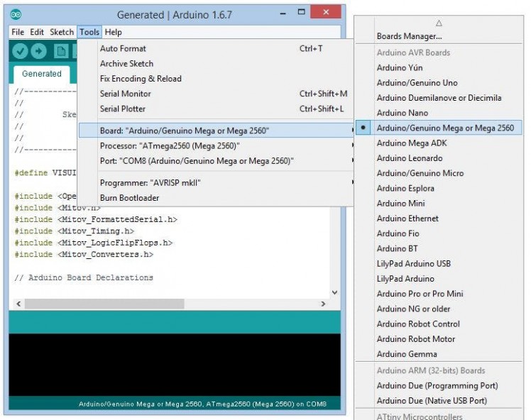Click the line '#include <Mitov_Timing.h>'
Screen dimensions: 531x420
pos(74,231)
